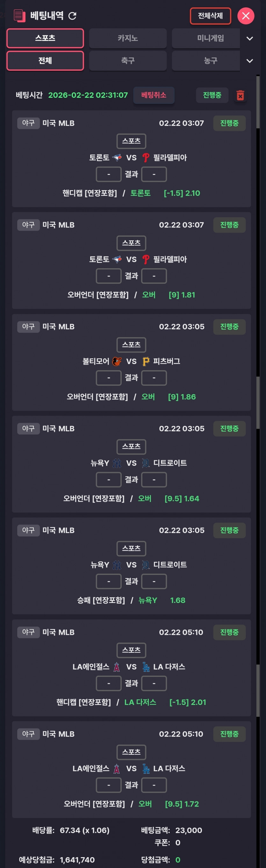
Task: Click the first LA Dodgers logo
Action: pyautogui.click(x=146, y=666)
